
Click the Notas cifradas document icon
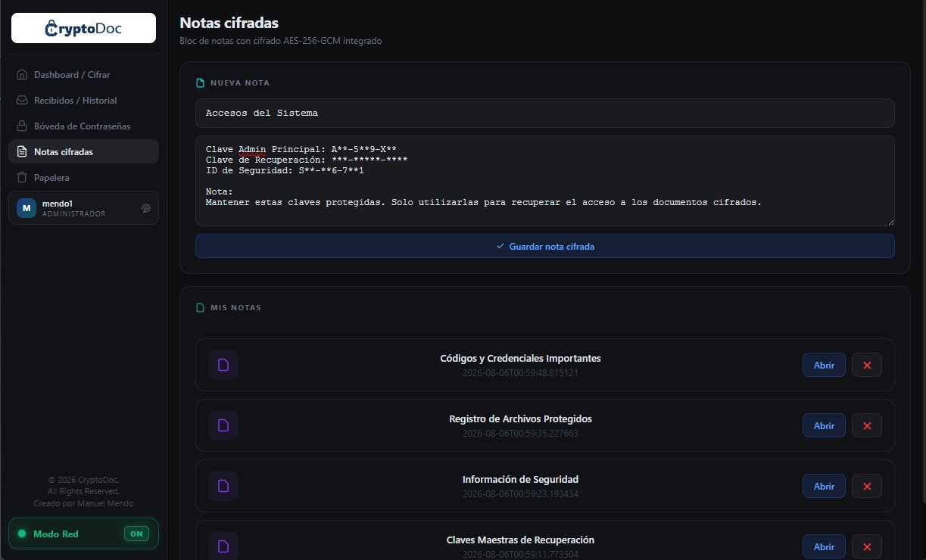22,152
